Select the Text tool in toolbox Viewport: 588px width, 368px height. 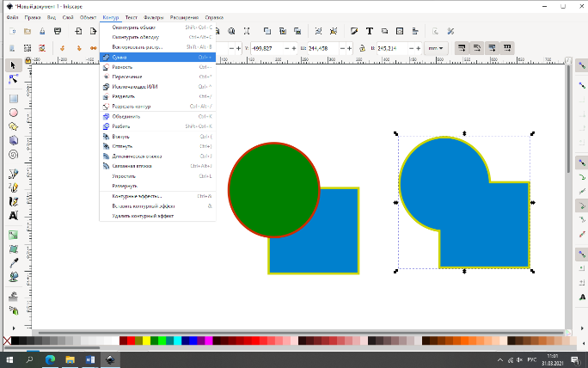(x=14, y=215)
